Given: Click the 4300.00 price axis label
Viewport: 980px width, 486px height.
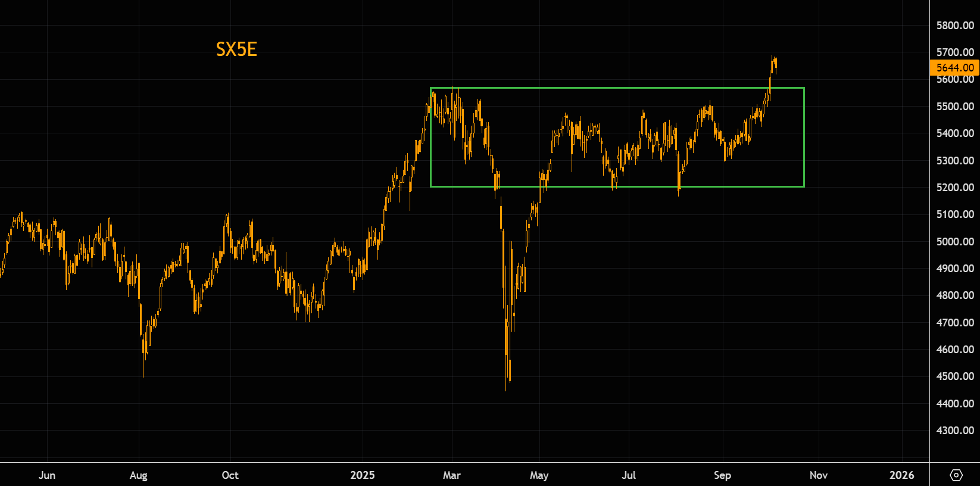Looking at the screenshot, I should click(x=954, y=431).
